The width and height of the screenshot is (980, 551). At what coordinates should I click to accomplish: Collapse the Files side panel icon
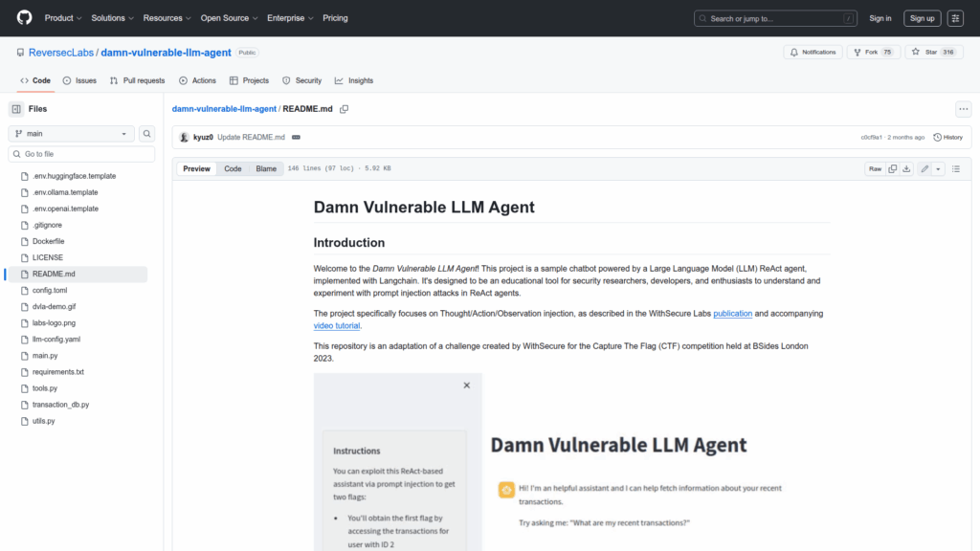(x=16, y=109)
